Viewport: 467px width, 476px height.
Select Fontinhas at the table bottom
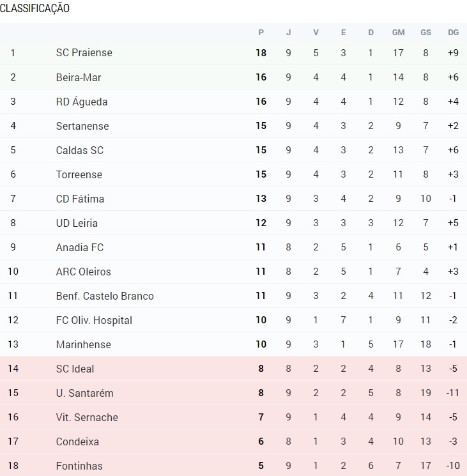click(x=79, y=466)
